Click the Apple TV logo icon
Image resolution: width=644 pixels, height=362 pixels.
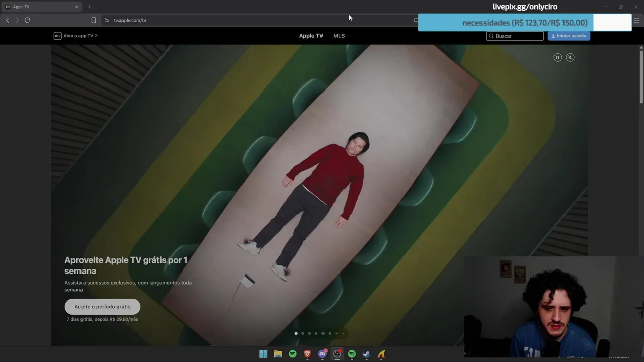pyautogui.click(x=57, y=36)
